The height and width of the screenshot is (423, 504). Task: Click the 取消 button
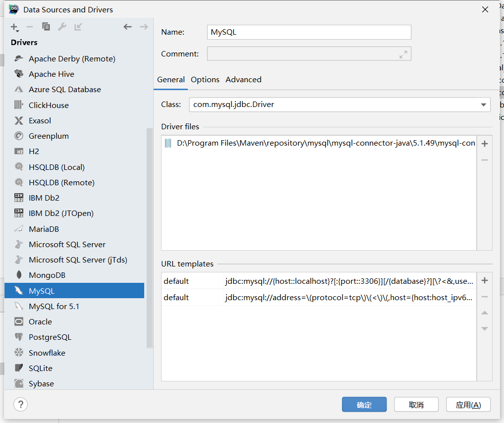416,405
